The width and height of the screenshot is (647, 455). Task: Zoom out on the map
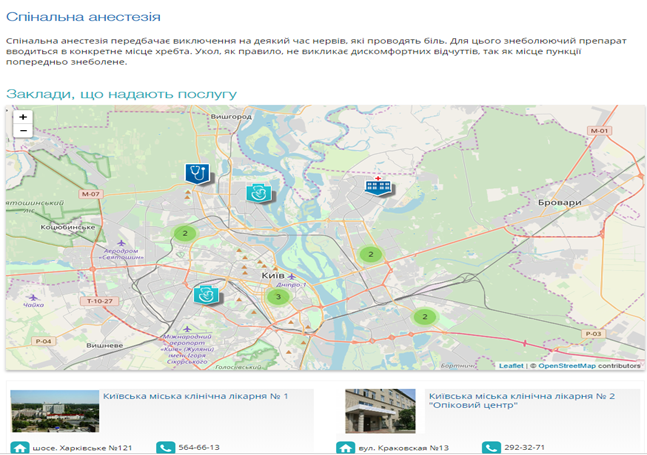pos(22,132)
